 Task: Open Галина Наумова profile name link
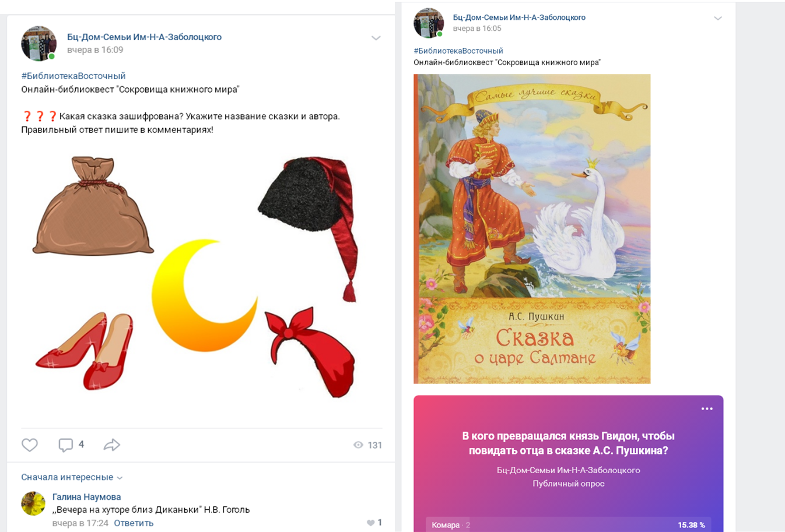[x=86, y=497]
